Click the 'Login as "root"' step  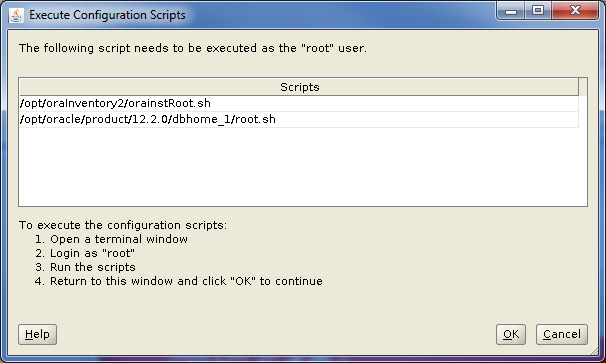[85, 253]
